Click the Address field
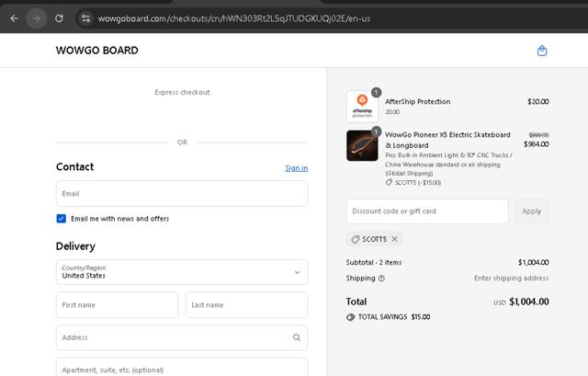 point(182,337)
